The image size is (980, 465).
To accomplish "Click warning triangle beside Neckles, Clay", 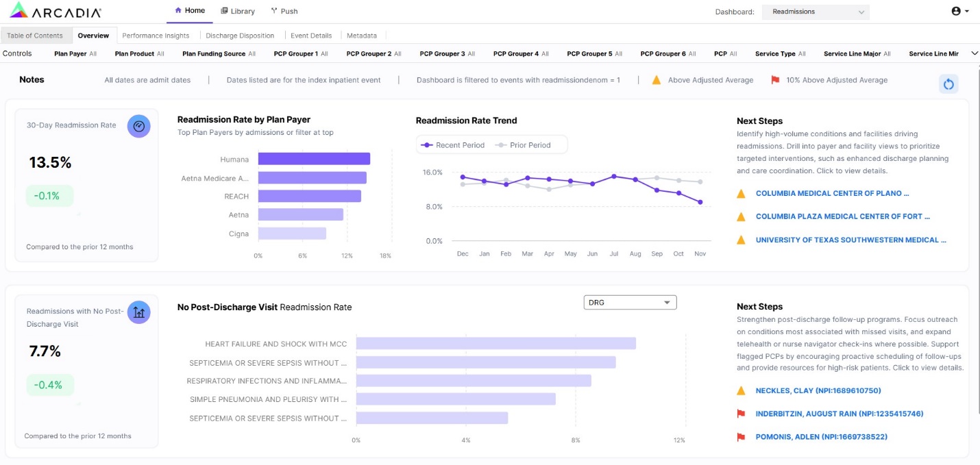I will pos(741,391).
